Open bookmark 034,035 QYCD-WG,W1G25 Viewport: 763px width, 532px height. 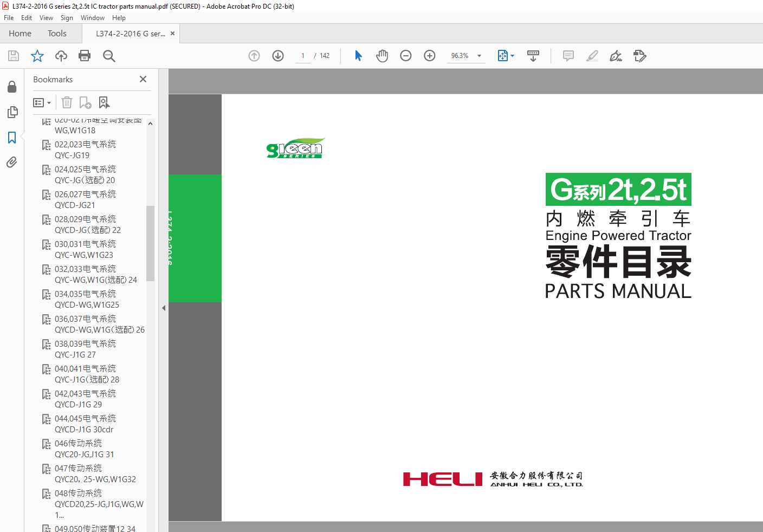point(87,300)
